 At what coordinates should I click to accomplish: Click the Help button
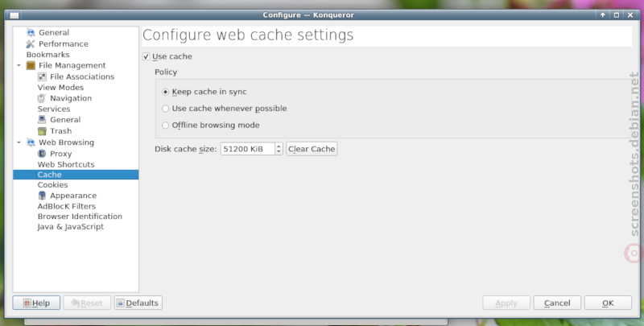click(36, 303)
